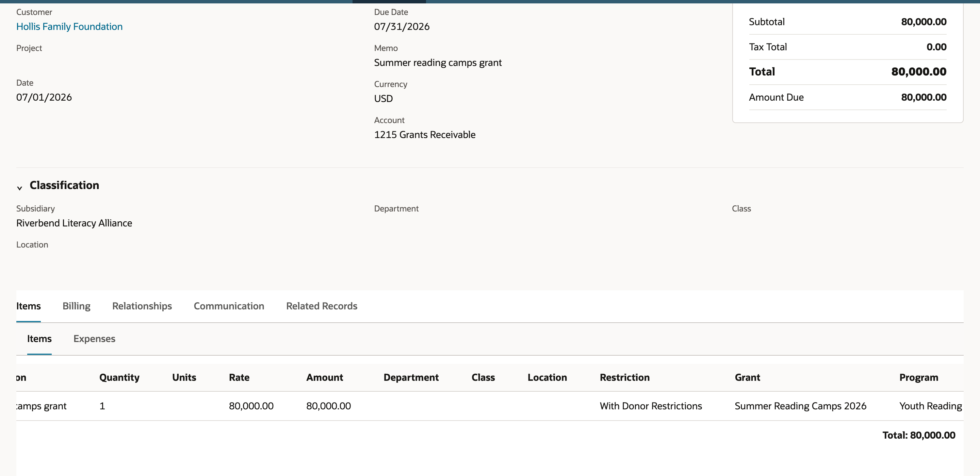Click the Rate column header
Screen dimensions: 980x476
tap(239, 377)
